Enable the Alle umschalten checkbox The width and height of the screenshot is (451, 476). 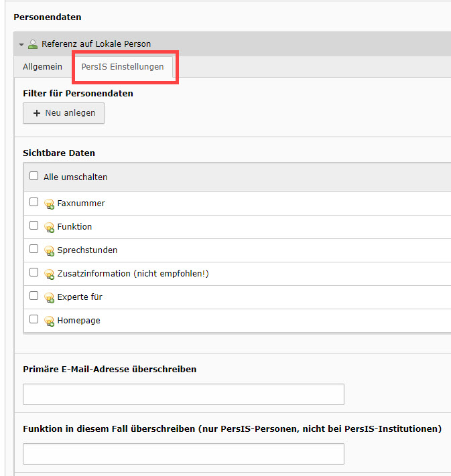[34, 176]
